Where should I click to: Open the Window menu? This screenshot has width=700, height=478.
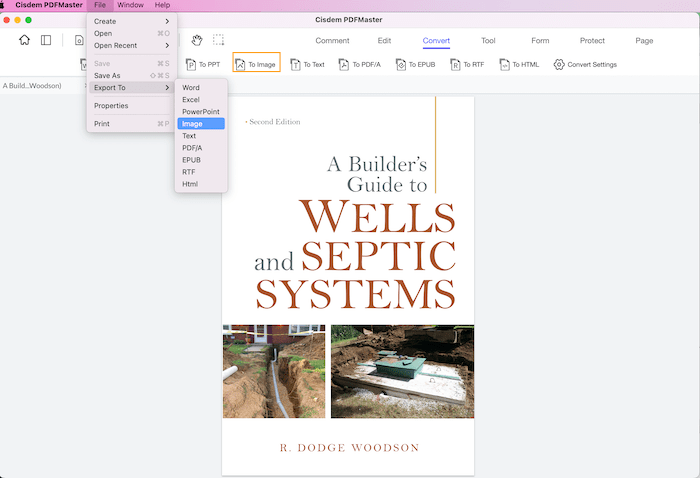tap(130, 5)
